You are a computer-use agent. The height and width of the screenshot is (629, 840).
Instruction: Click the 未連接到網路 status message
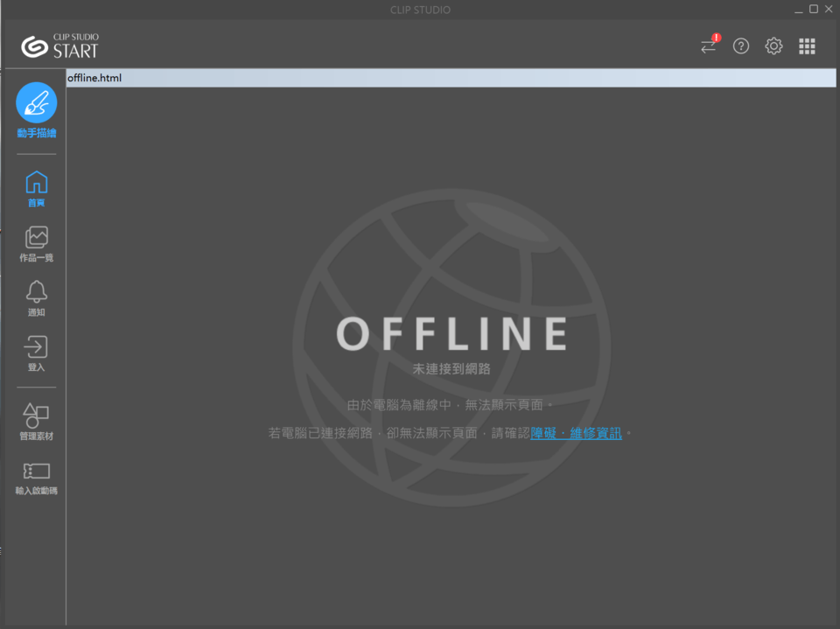[451, 369]
